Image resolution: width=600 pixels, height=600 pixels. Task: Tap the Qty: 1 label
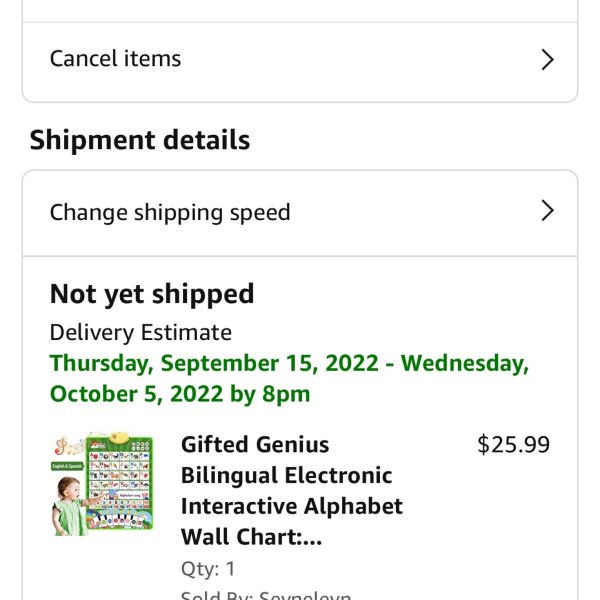tap(208, 569)
